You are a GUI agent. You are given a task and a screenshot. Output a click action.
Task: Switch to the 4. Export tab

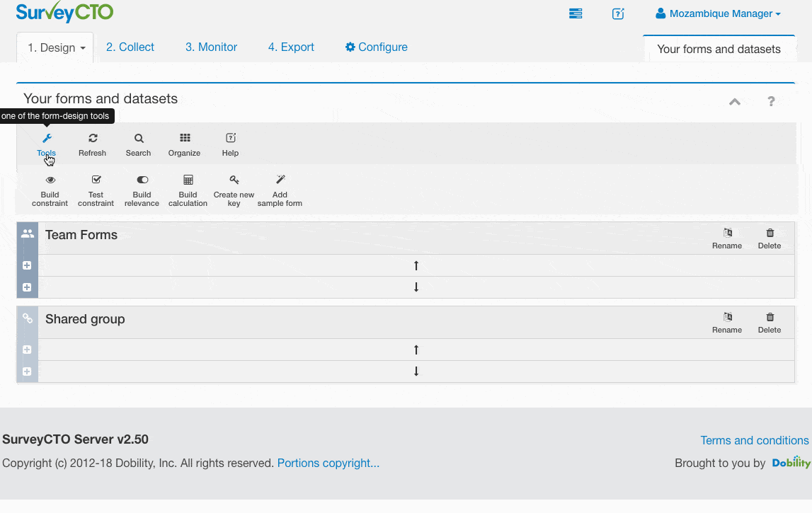point(291,47)
